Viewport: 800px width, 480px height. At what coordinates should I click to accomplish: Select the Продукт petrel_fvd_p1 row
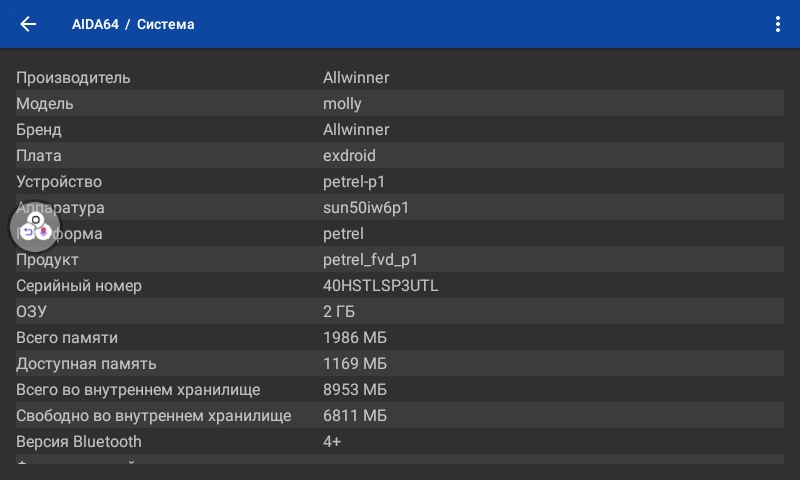coord(400,259)
